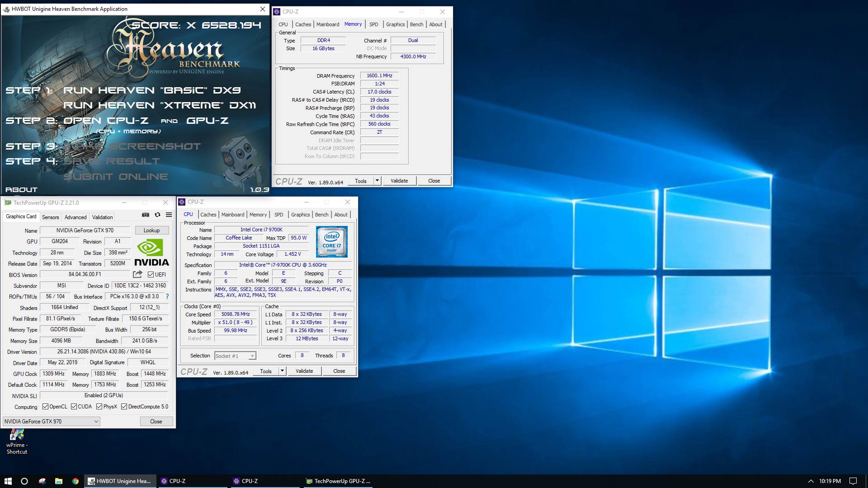The width and height of the screenshot is (868, 488).
Task: Launch Google Chrome from taskbar
Action: pos(75,481)
